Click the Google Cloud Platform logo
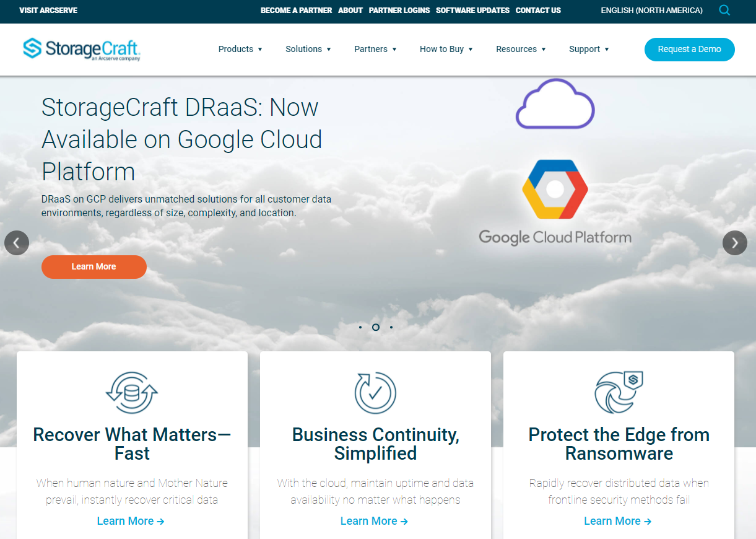The image size is (756, 539). click(x=555, y=203)
